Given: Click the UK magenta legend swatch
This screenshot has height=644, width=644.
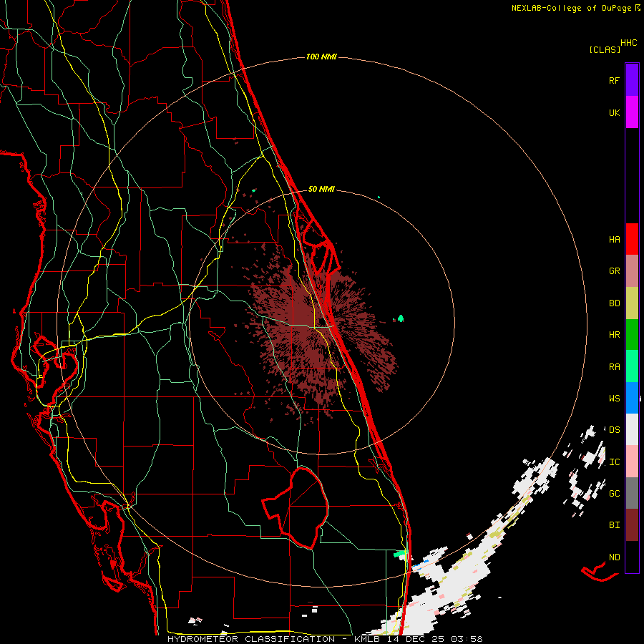Looking at the screenshot, I should [632, 112].
